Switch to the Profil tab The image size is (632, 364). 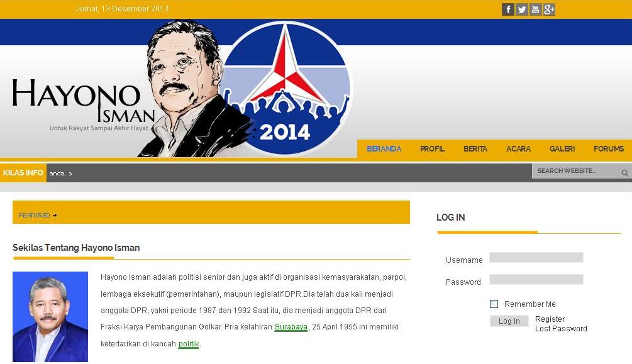tap(432, 149)
